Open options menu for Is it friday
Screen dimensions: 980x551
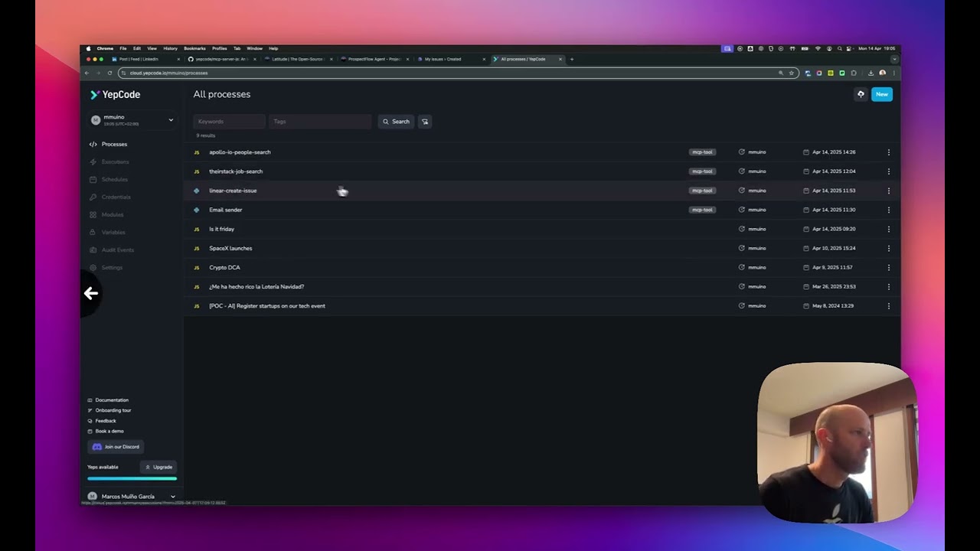point(889,229)
